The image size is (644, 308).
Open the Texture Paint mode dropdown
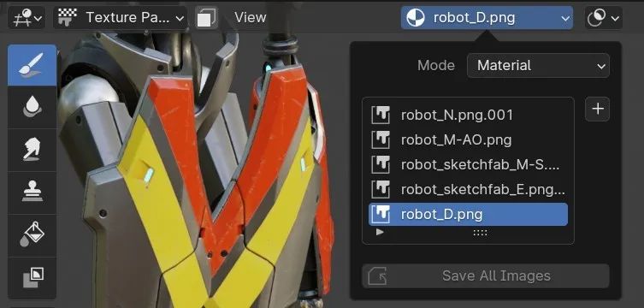(x=121, y=18)
